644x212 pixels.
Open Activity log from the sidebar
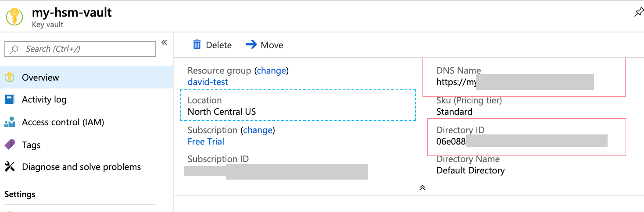click(x=44, y=99)
